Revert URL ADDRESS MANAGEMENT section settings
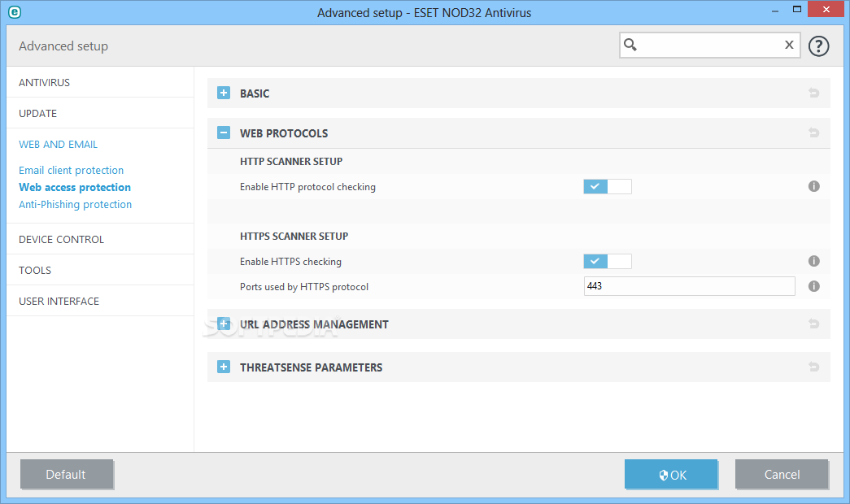 [x=813, y=324]
